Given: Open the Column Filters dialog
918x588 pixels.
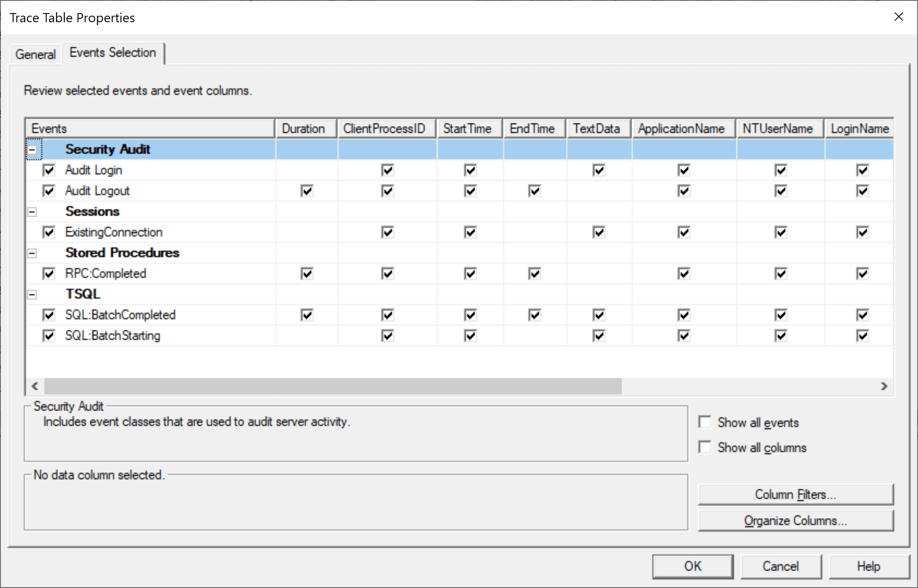Looking at the screenshot, I should click(796, 494).
